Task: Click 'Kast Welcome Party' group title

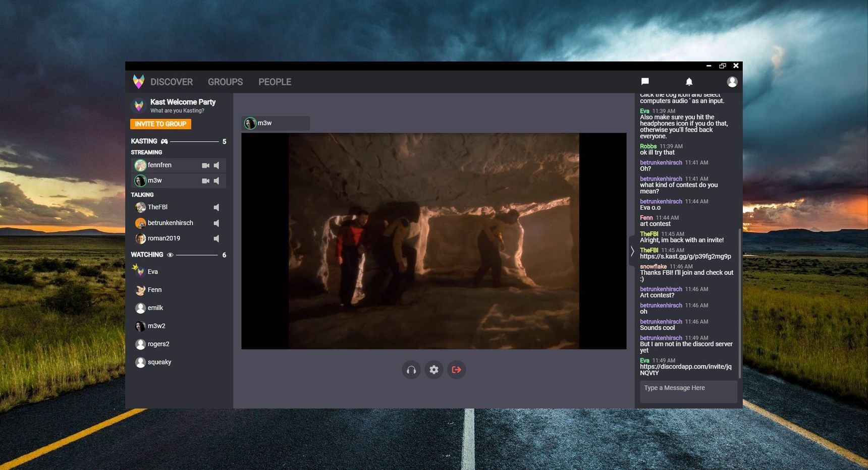Action: pos(183,102)
